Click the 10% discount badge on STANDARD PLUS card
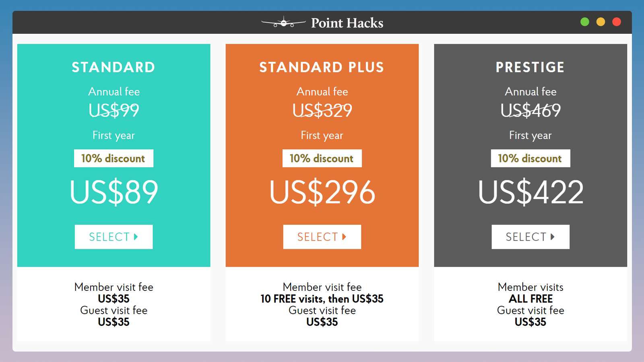 322,158
